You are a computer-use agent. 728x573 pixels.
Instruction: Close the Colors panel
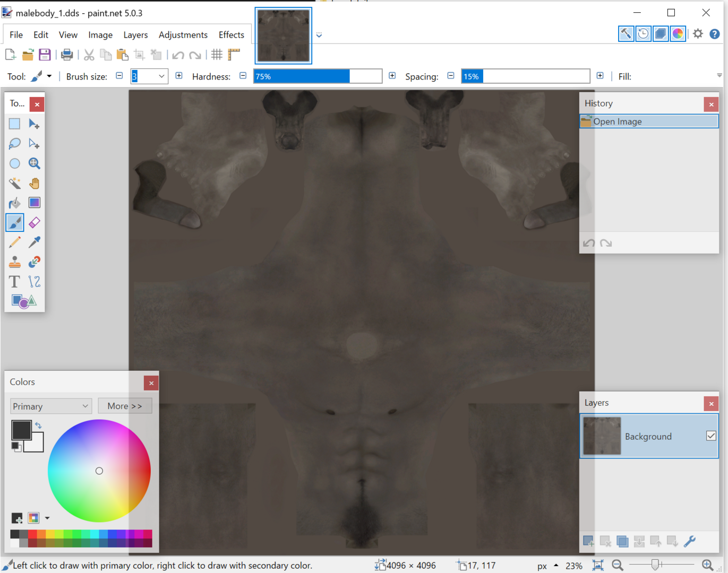point(151,383)
